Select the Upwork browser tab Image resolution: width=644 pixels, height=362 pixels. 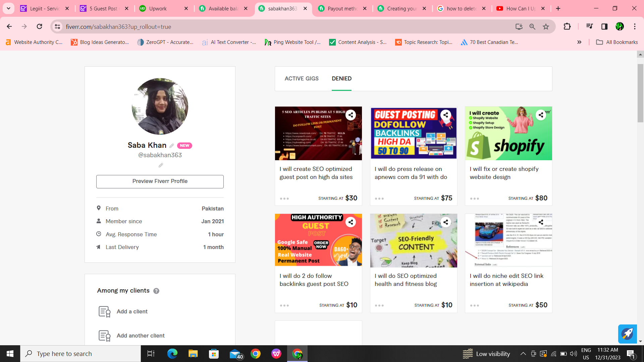158,9
